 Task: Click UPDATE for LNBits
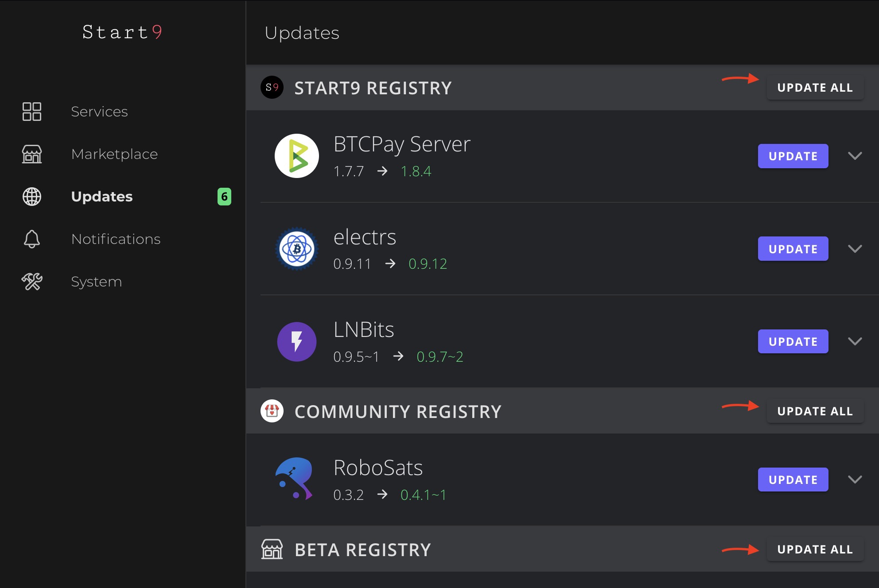pyautogui.click(x=793, y=341)
